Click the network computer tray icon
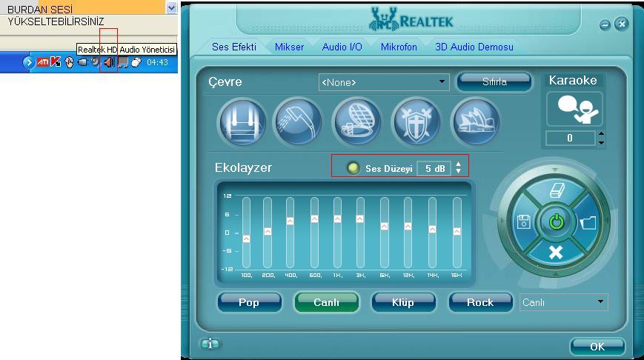This screenshot has width=644, height=360. 122,62
